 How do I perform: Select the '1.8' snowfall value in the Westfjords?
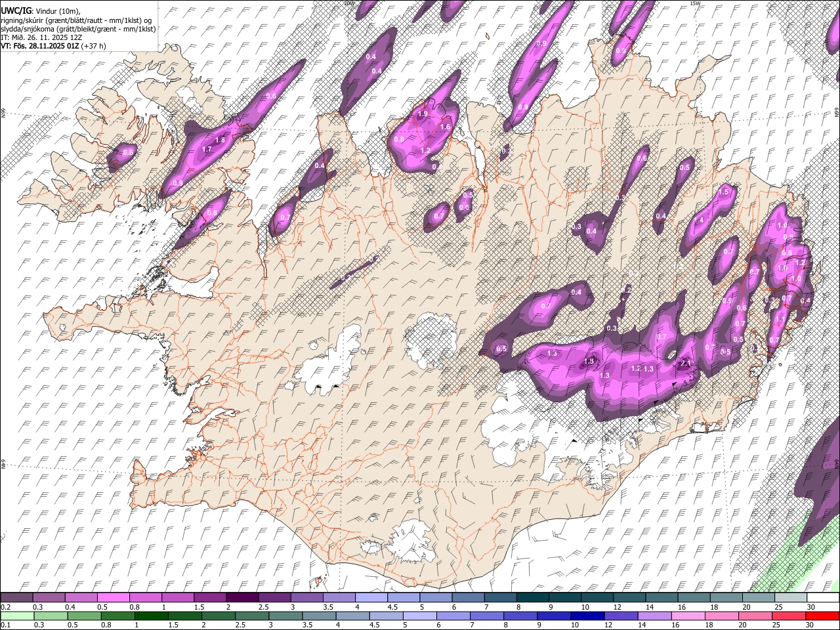pyautogui.click(x=220, y=140)
